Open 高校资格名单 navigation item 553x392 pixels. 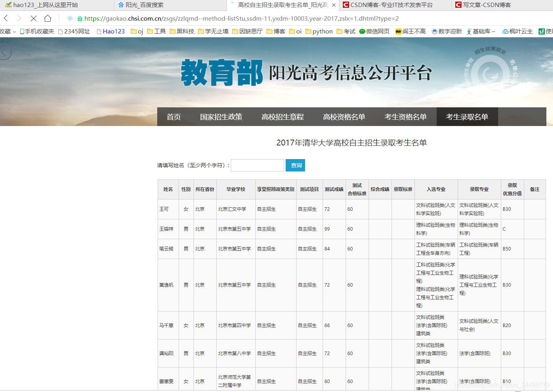pos(344,117)
